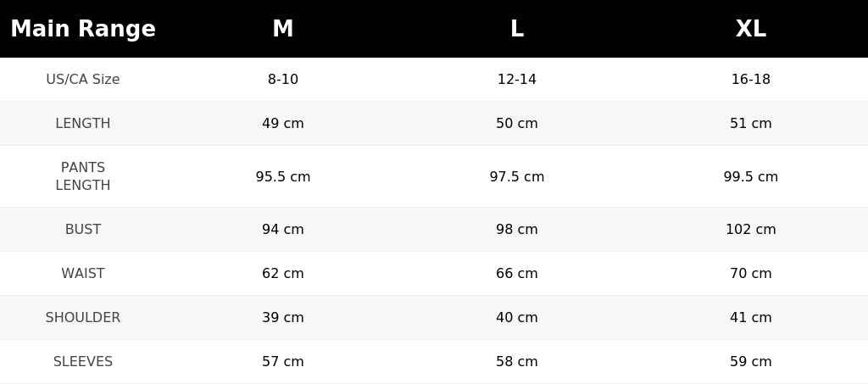Image resolution: width=868 pixels, height=384 pixels.
Task: Click the SLEEVES row label
Action: click(x=83, y=361)
